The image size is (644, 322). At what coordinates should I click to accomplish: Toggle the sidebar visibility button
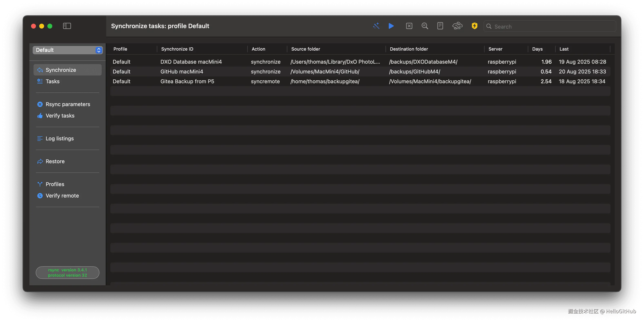pos(67,26)
